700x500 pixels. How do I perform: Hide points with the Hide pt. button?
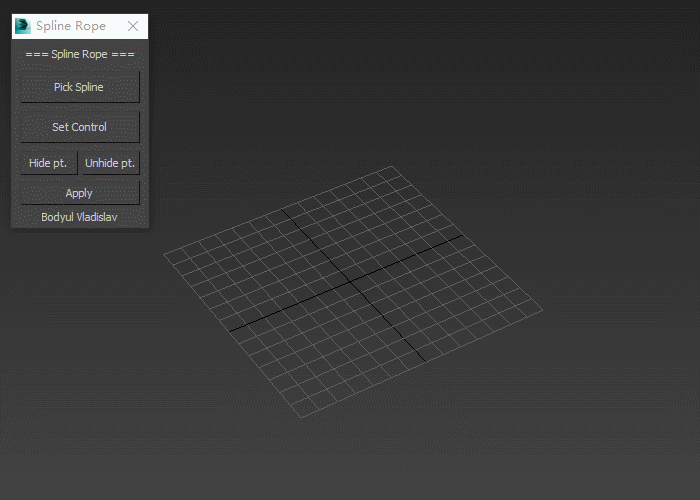[48, 163]
